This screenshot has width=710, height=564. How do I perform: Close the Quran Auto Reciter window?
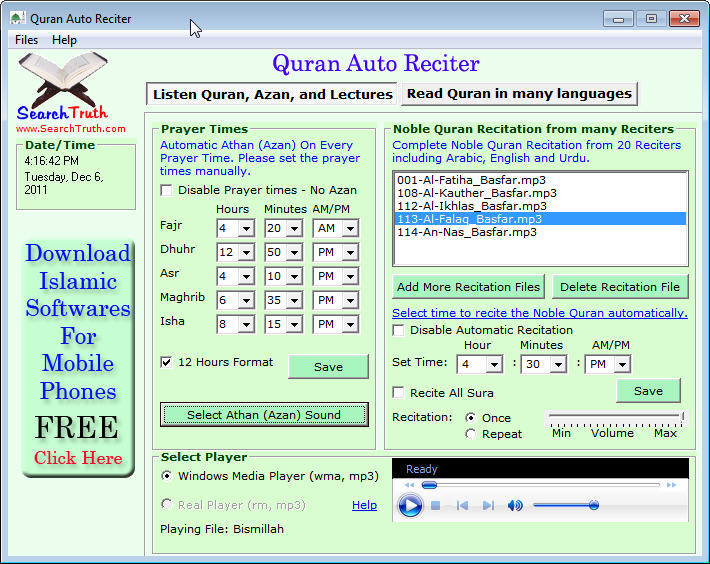(x=685, y=19)
